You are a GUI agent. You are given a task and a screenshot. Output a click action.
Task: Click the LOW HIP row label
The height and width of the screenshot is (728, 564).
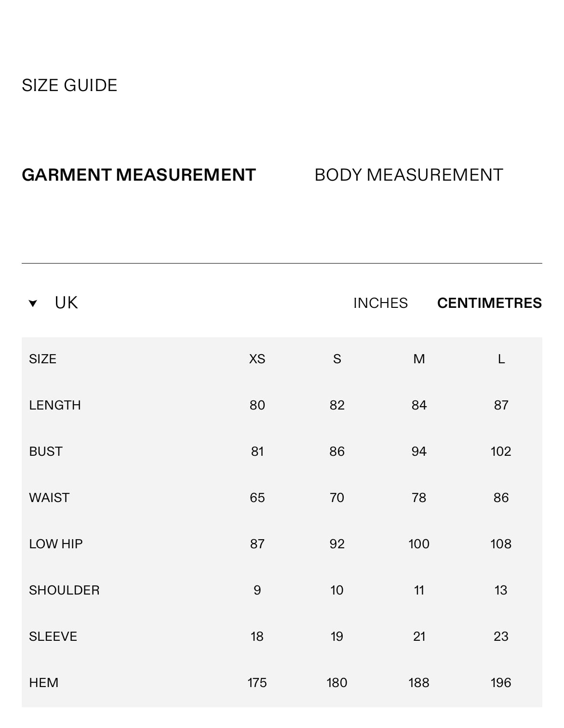click(x=56, y=544)
